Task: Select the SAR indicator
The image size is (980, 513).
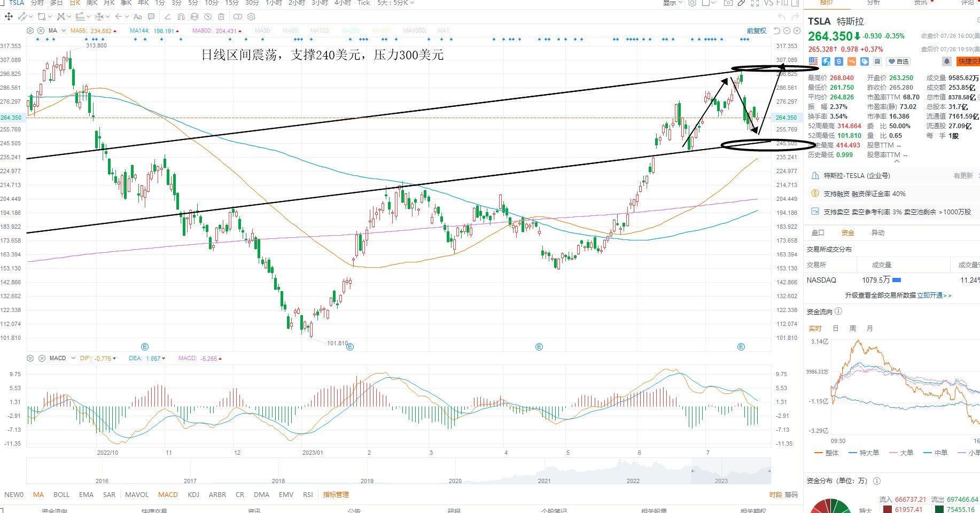Action: click(x=109, y=494)
